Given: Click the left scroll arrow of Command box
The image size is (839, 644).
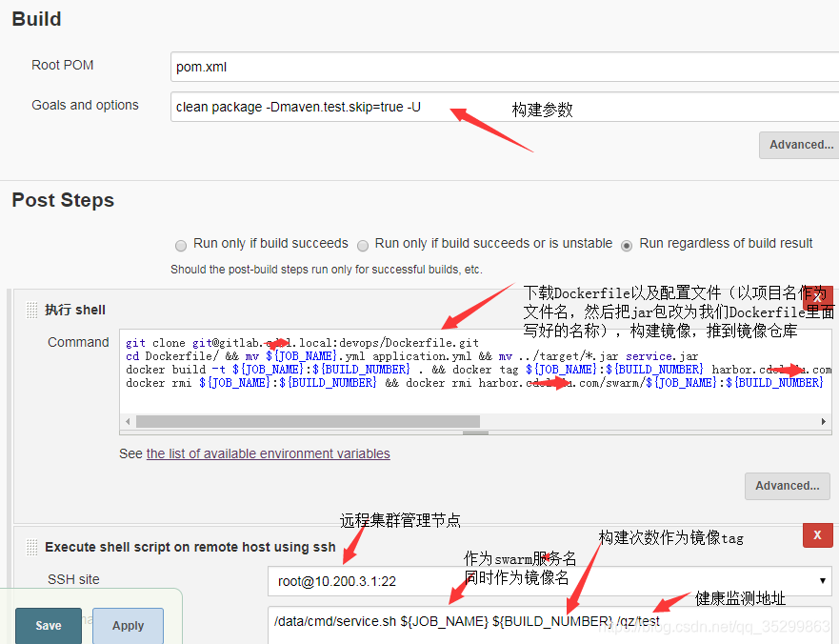Looking at the screenshot, I should click(x=128, y=421).
